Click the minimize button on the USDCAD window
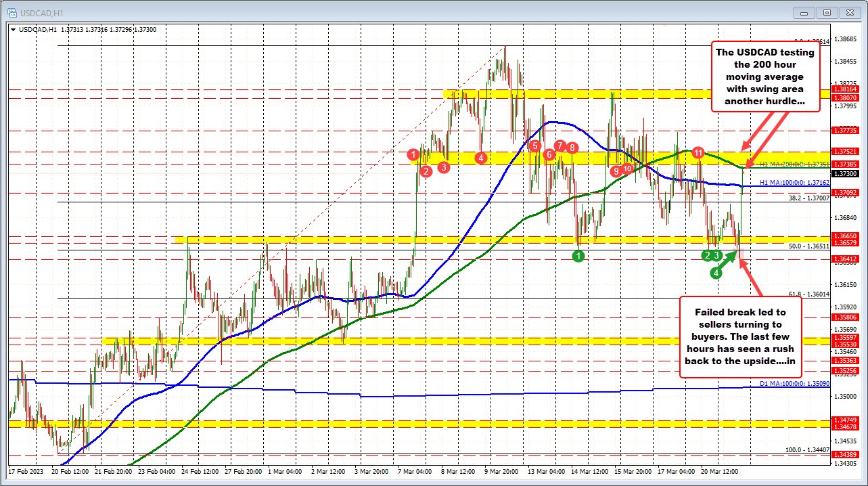This screenshot has height=486, width=868. 804,12
